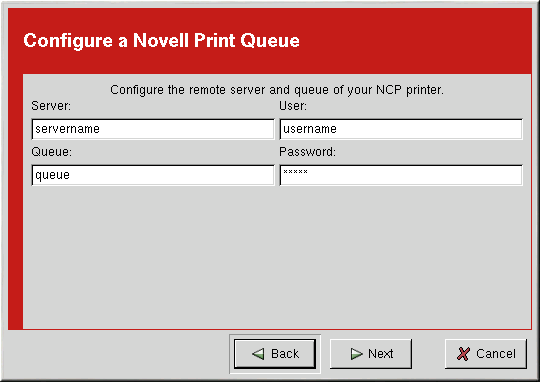
Task: Click the red vertical strip beside the form
Action: pos(15,202)
